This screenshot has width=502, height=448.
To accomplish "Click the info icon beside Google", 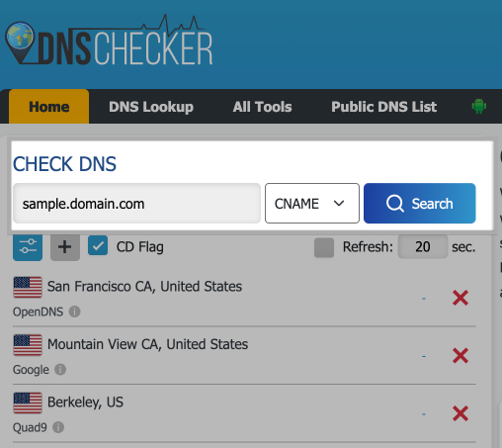I will 60,369.
